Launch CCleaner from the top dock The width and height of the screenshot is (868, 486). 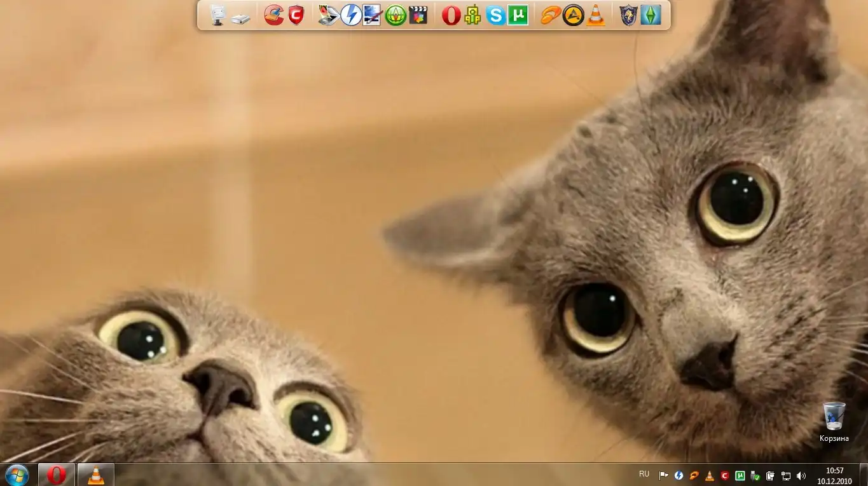(274, 15)
